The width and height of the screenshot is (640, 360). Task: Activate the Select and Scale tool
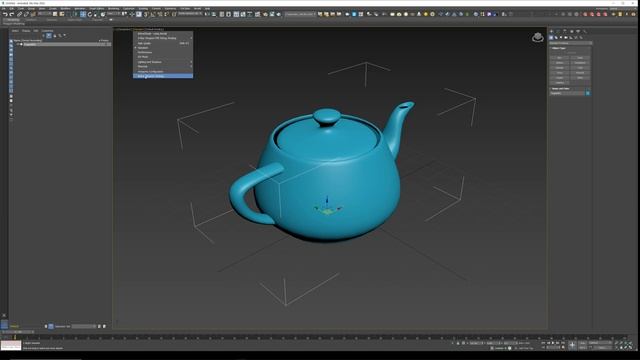[x=96, y=14]
